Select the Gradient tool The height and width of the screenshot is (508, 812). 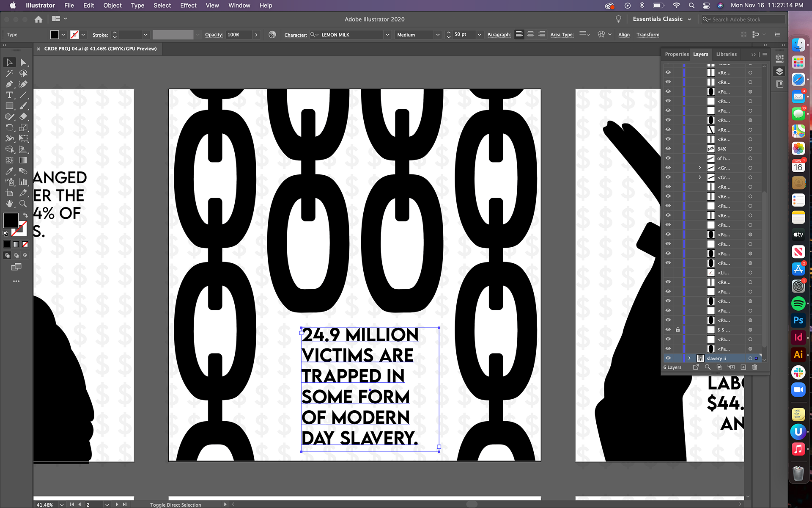[x=23, y=160]
